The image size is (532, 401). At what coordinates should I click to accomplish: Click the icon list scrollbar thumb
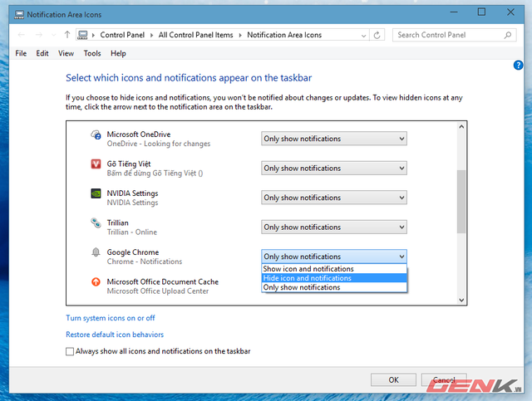(x=461, y=202)
